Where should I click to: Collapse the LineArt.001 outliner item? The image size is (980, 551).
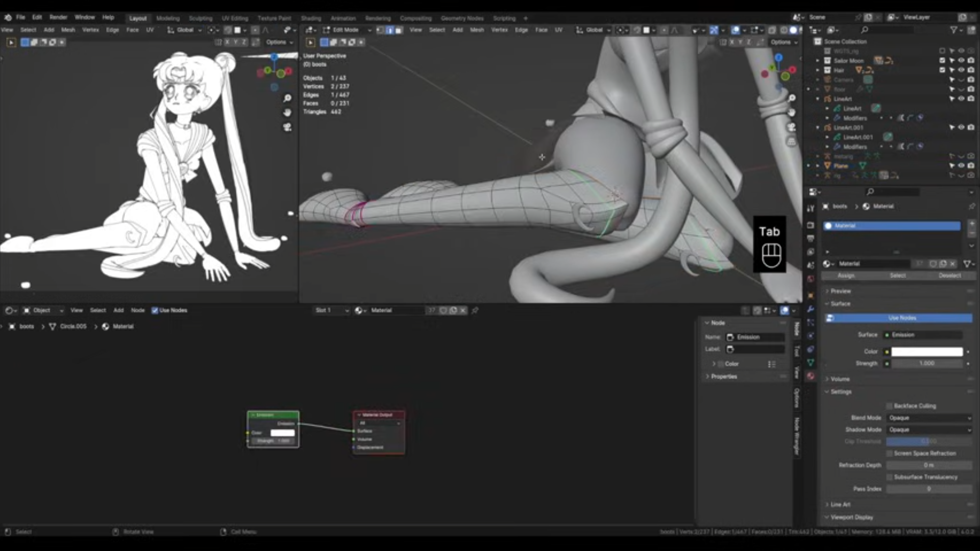coord(818,128)
